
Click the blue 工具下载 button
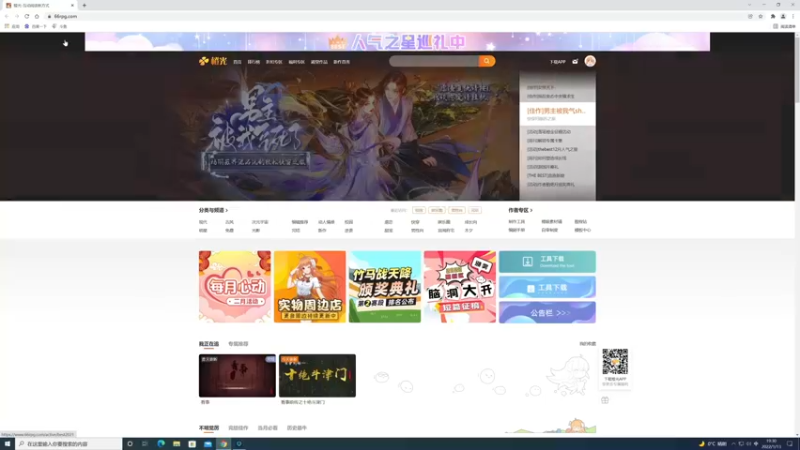(547, 287)
